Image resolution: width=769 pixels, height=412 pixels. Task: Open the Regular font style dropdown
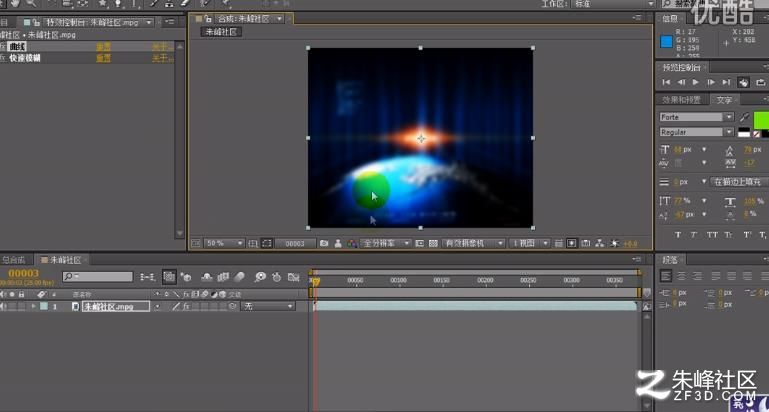pos(696,132)
